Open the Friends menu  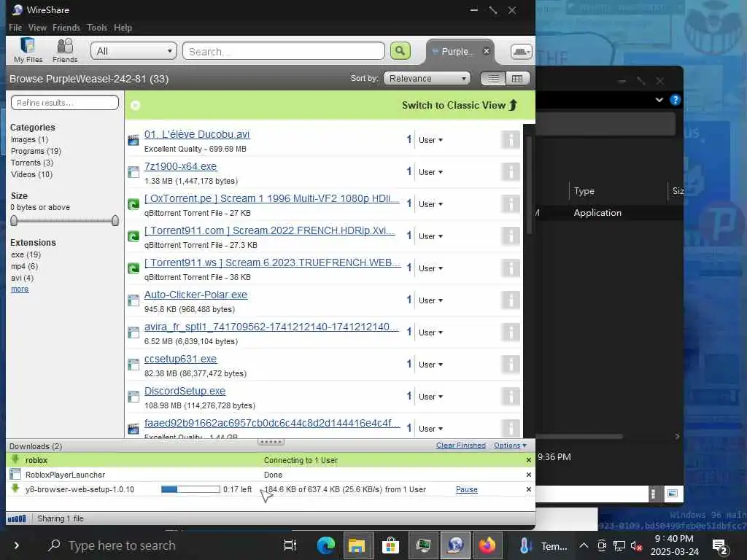click(x=66, y=28)
